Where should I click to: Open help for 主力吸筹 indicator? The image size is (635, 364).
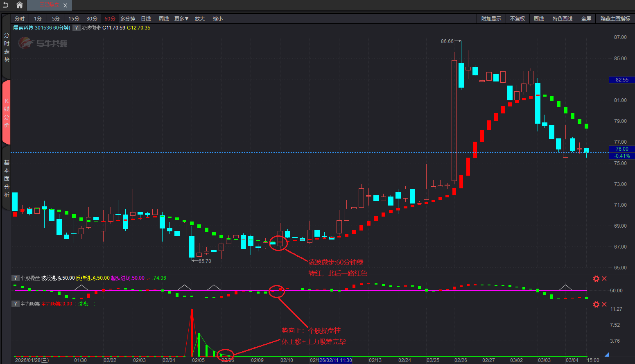tap(16, 304)
